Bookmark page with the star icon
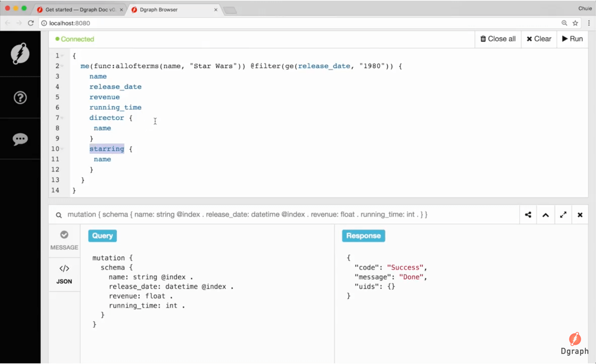Screen dimensions: 596x364 575,23
